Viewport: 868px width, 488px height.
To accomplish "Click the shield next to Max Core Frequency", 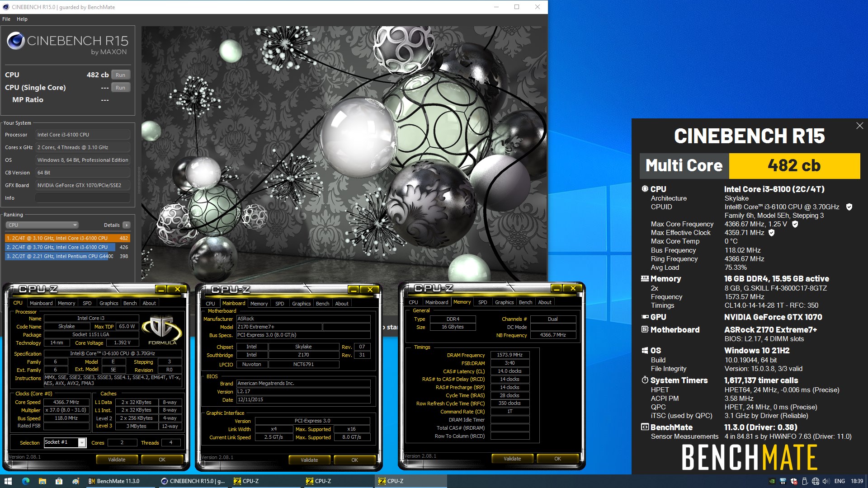I will (x=795, y=224).
